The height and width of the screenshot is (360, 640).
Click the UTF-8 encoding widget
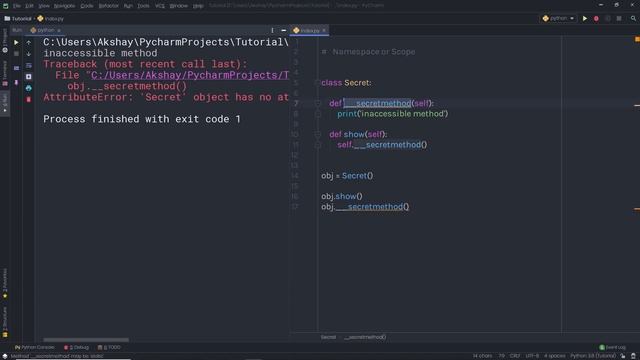pyautogui.click(x=532, y=356)
